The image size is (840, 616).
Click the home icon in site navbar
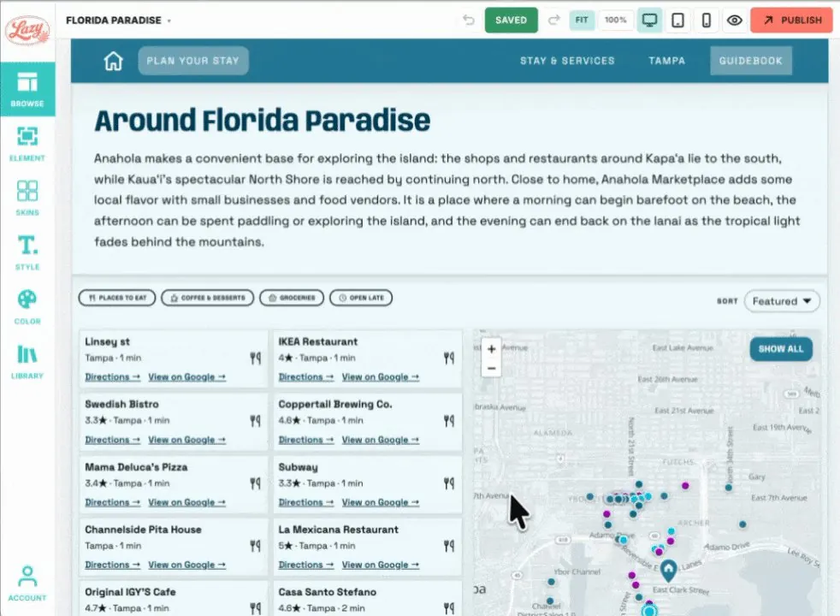113,61
